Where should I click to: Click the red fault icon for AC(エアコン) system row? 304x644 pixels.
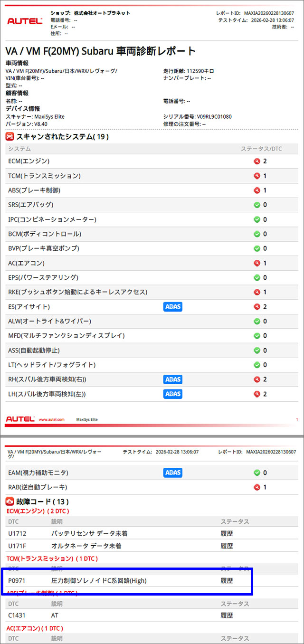[x=257, y=263]
